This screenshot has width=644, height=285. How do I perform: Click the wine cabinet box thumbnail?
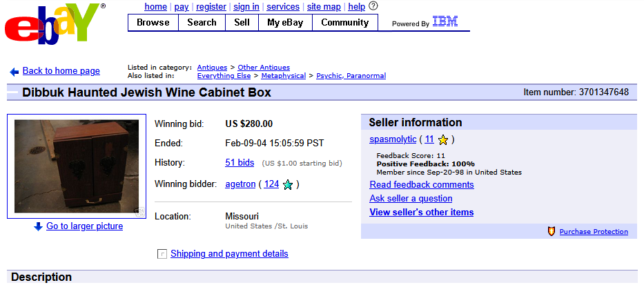tap(76, 166)
